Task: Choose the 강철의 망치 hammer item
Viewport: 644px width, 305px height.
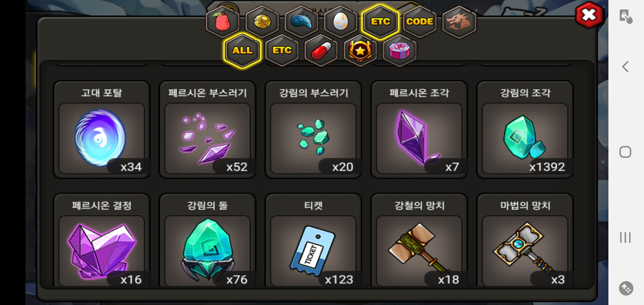Action: (419, 240)
